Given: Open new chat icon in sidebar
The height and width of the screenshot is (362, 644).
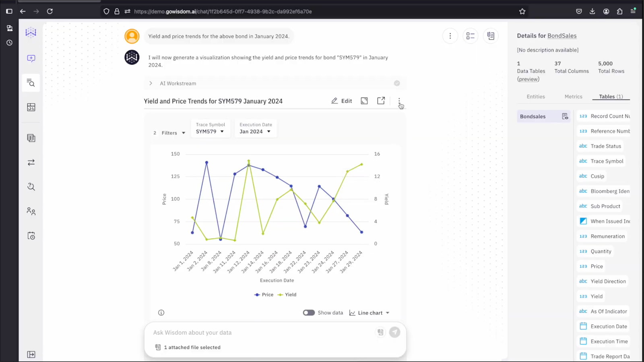Looking at the screenshot, I should 31,58.
